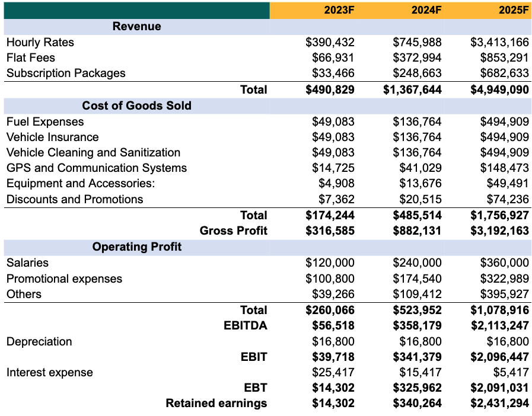This screenshot has height=416, width=532.
Task: Click Depreciation 2024F value $16,800
Action: 420,341
